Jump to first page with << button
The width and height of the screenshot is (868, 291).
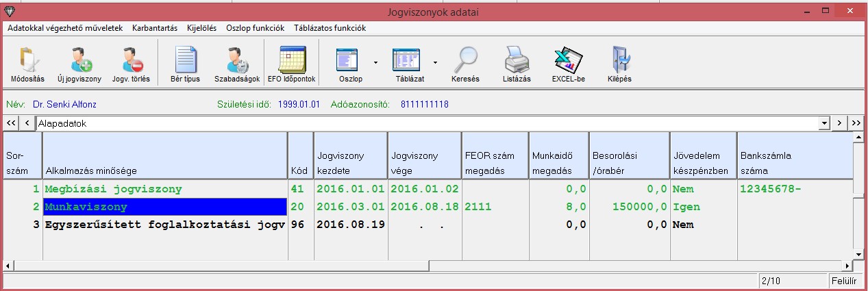10,123
